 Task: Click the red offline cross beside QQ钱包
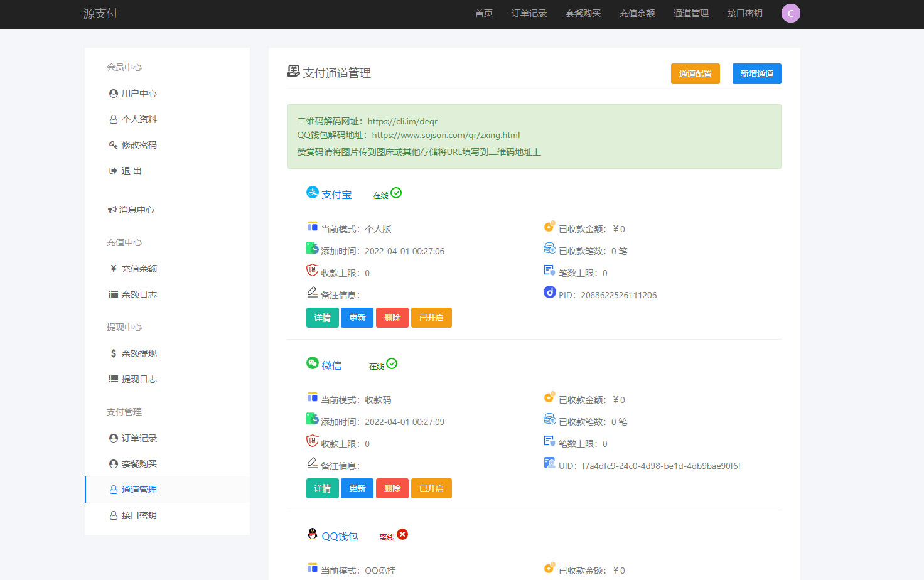(402, 534)
